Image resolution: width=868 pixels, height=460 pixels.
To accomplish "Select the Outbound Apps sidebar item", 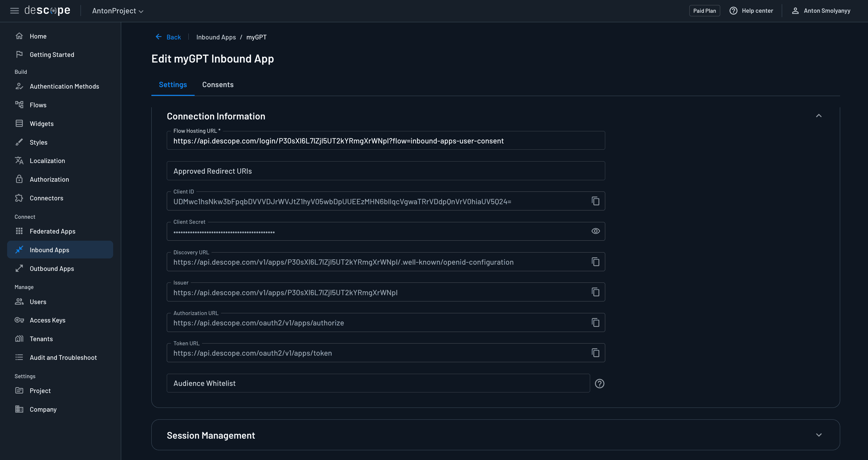I will point(52,269).
